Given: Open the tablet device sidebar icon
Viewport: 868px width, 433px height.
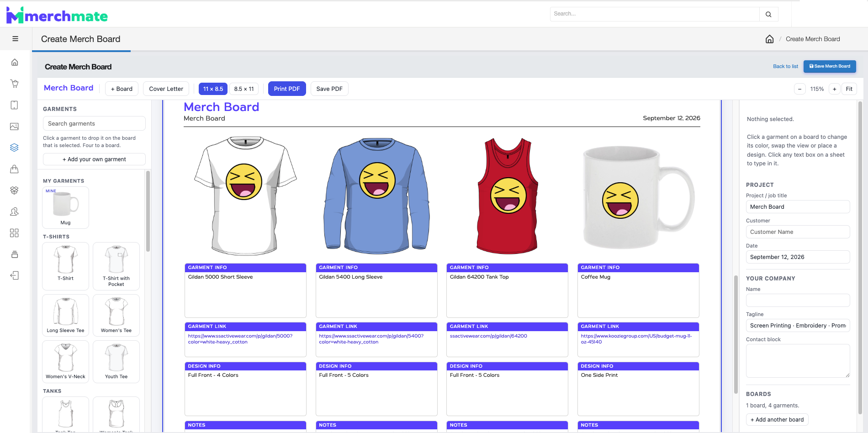Looking at the screenshot, I should click(15, 105).
